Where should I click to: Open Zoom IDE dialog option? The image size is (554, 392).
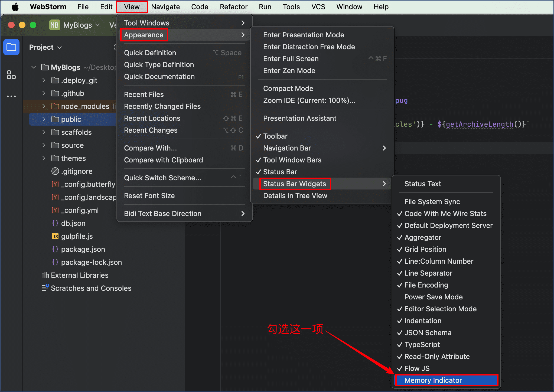click(322, 100)
